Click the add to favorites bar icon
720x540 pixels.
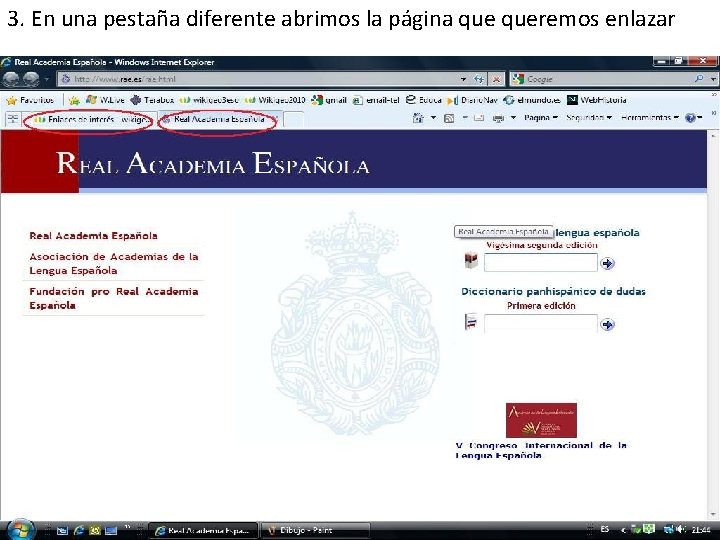click(74, 100)
